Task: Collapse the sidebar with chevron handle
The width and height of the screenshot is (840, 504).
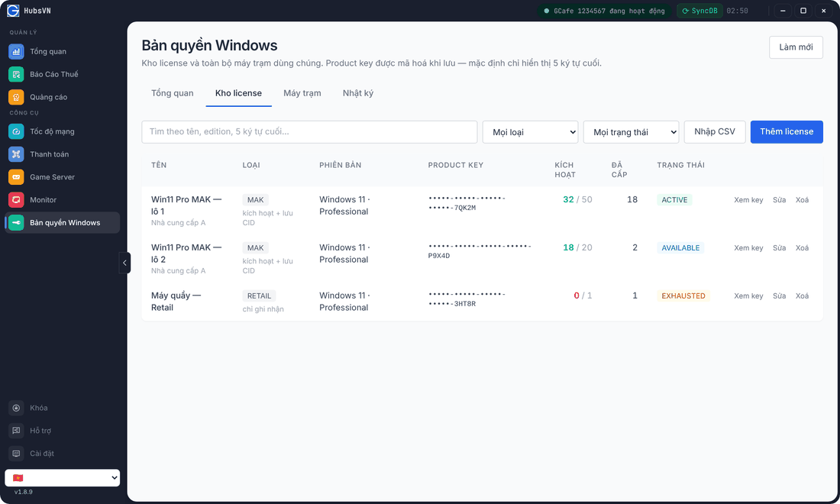Action: [x=124, y=263]
